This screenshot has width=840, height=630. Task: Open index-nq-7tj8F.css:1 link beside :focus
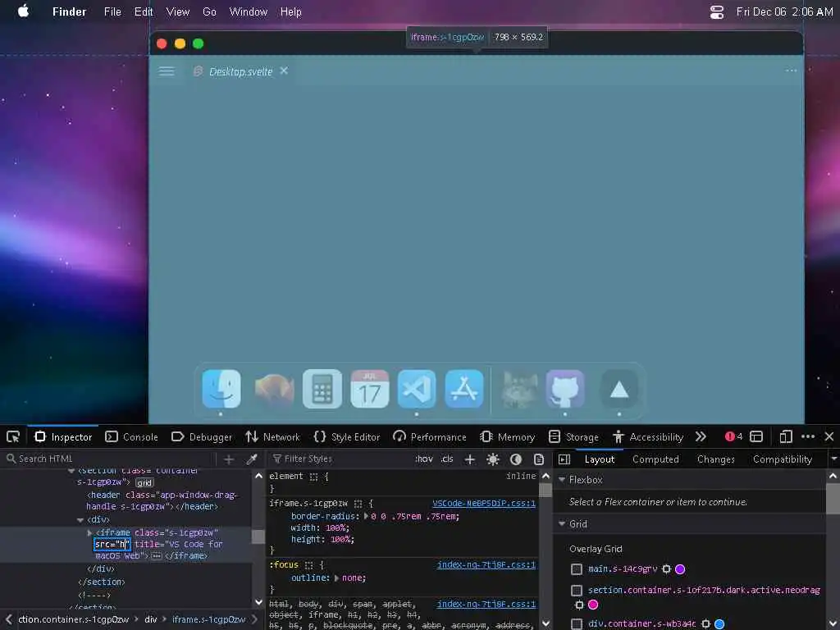[486, 564]
